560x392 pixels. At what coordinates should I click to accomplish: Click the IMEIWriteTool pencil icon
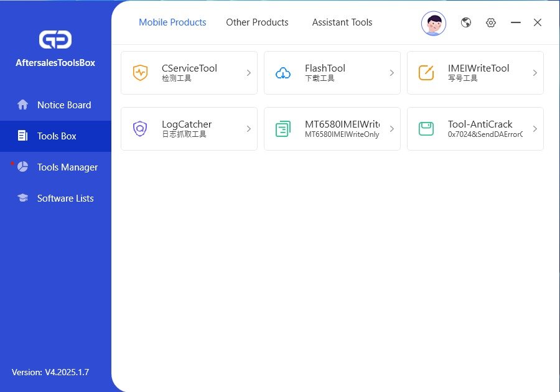coord(426,73)
